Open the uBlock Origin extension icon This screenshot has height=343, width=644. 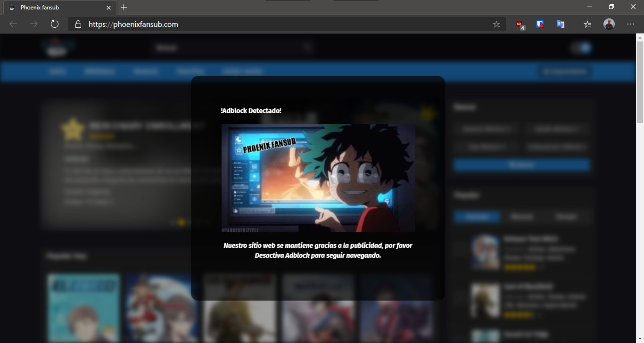coord(520,24)
